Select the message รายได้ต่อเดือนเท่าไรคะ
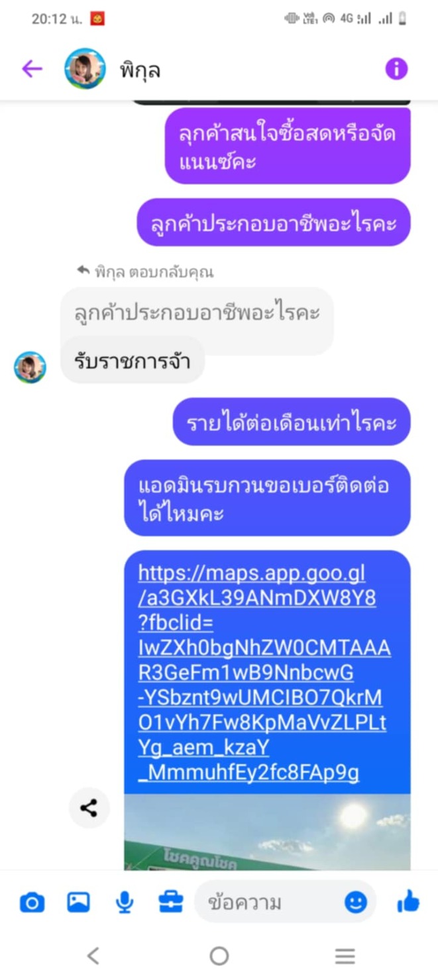This screenshot has width=438, height=980. click(292, 422)
